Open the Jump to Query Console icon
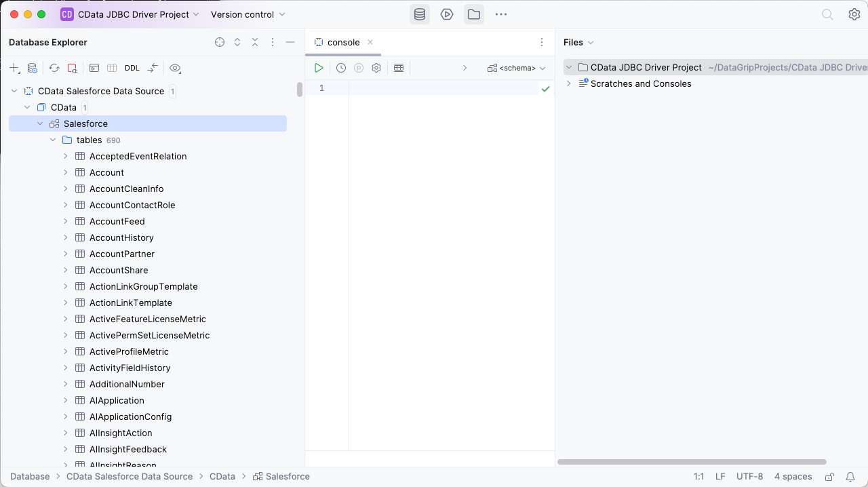This screenshot has height=487, width=868. [94, 68]
